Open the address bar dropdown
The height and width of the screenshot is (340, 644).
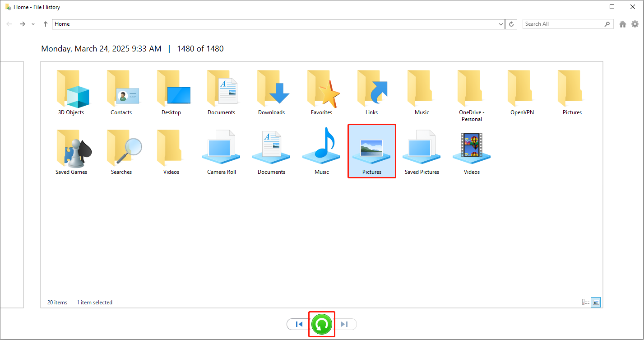pyautogui.click(x=500, y=23)
